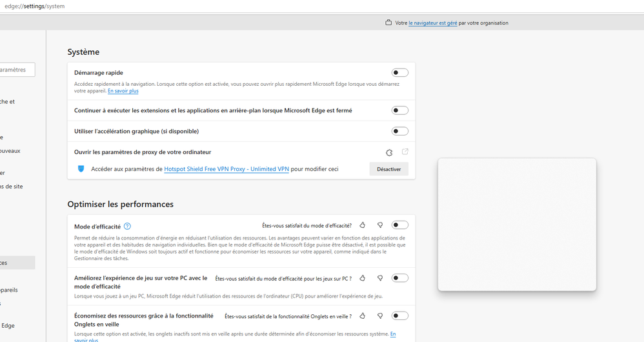Open Hotspot Shield Free VPN Proxy link
This screenshot has height=342, width=644.
tap(226, 169)
